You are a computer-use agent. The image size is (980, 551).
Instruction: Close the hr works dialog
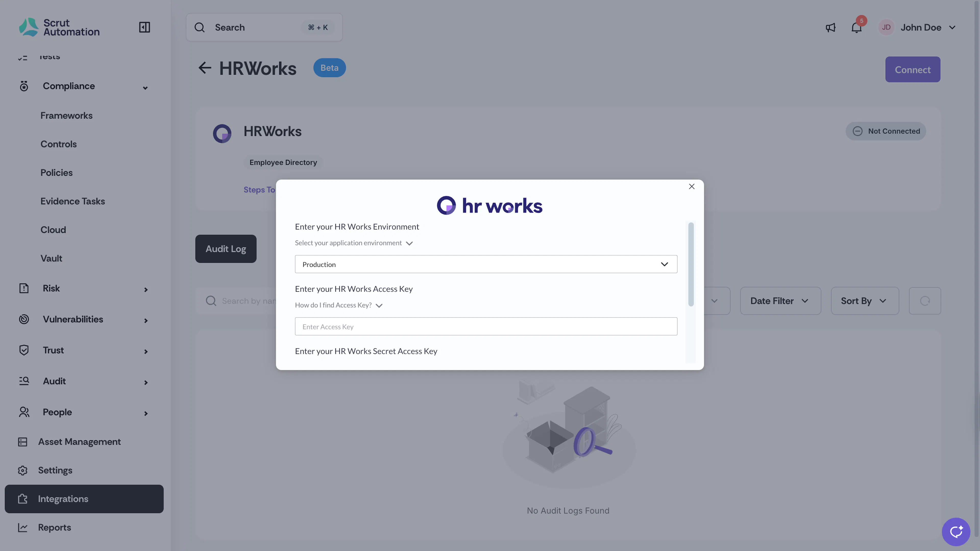pos(692,186)
